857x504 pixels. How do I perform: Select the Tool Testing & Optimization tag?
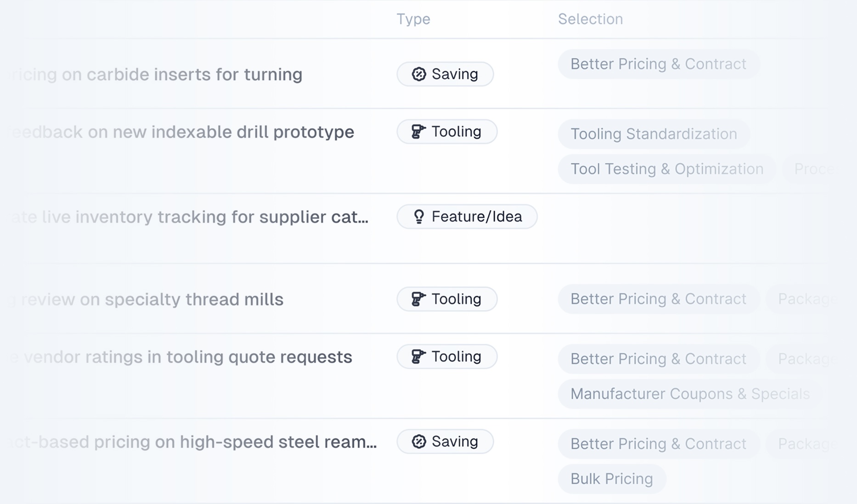(x=667, y=169)
